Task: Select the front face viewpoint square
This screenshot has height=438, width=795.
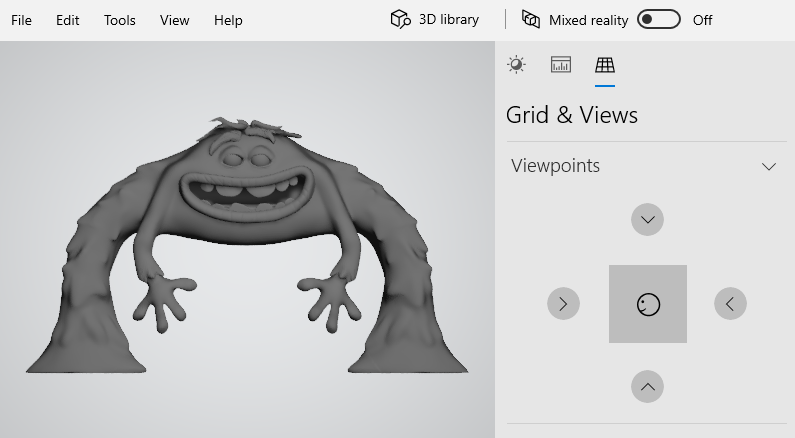Action: (x=648, y=304)
